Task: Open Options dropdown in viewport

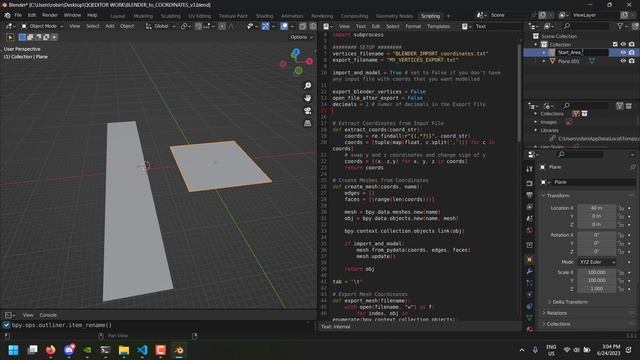Action: click(301, 37)
